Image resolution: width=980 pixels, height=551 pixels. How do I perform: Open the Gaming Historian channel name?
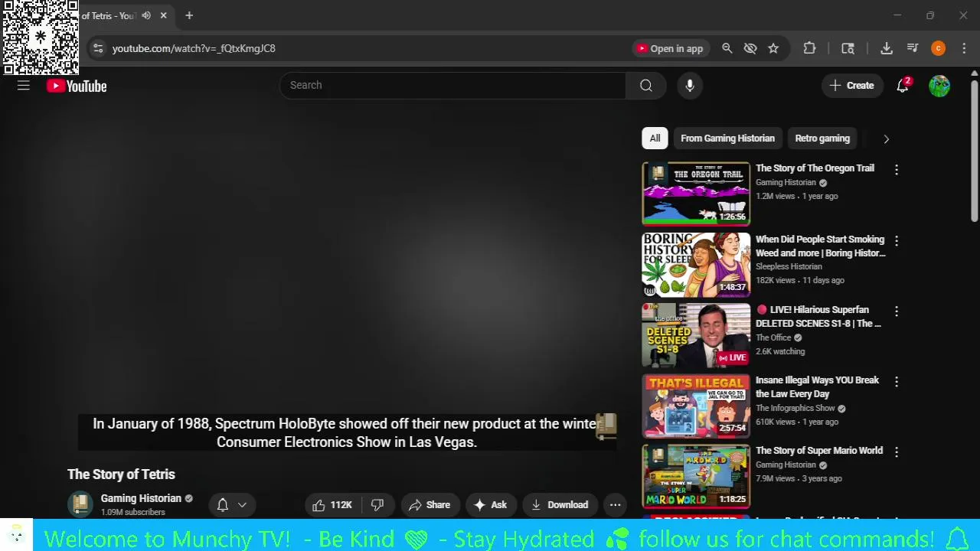(x=141, y=498)
